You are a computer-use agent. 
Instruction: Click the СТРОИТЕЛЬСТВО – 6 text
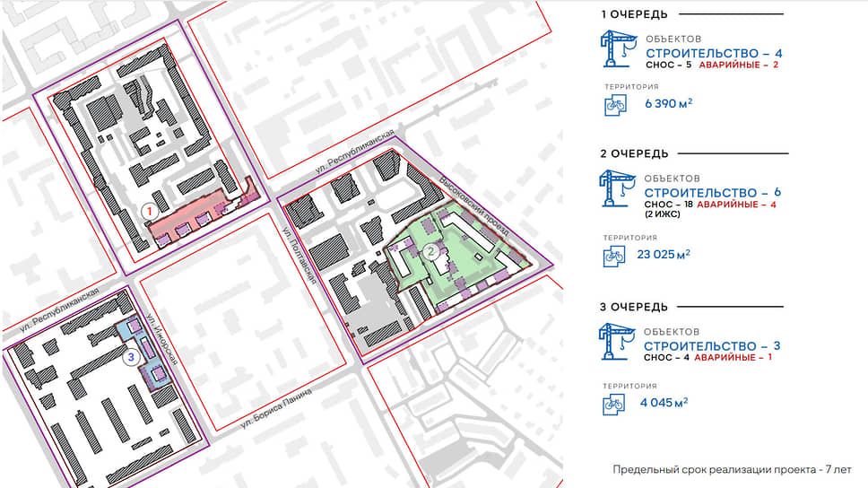click(713, 193)
